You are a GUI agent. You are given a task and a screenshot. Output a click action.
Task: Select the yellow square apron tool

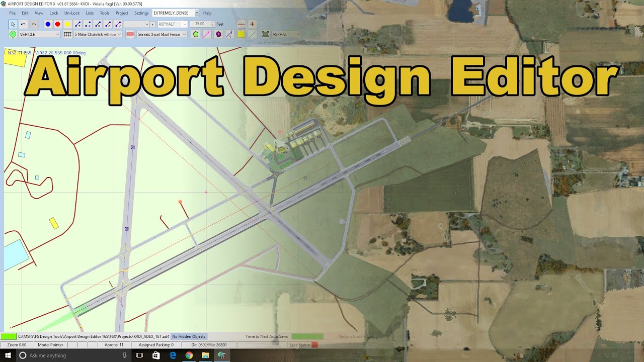pos(241,34)
